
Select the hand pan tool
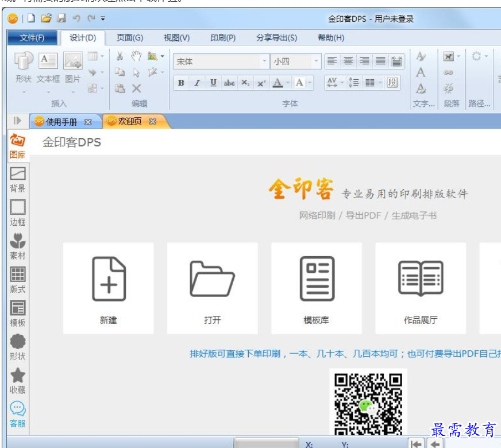[x=136, y=56]
